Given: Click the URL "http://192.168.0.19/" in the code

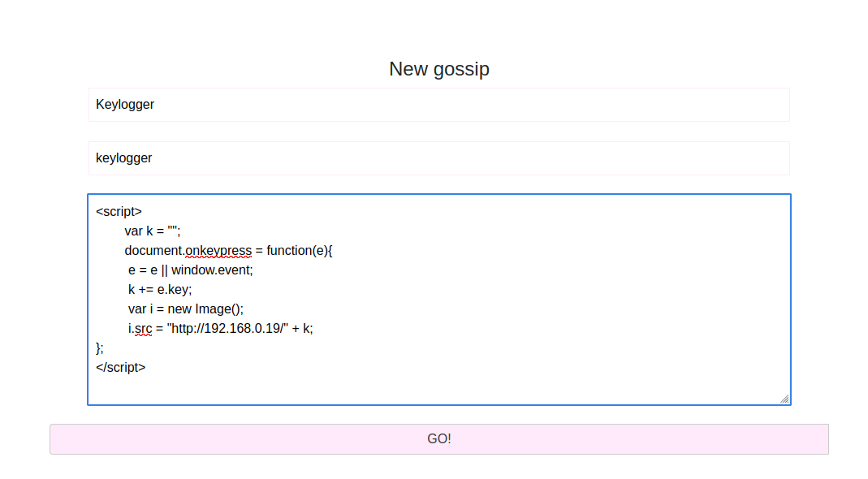Looking at the screenshot, I should pos(227,328).
